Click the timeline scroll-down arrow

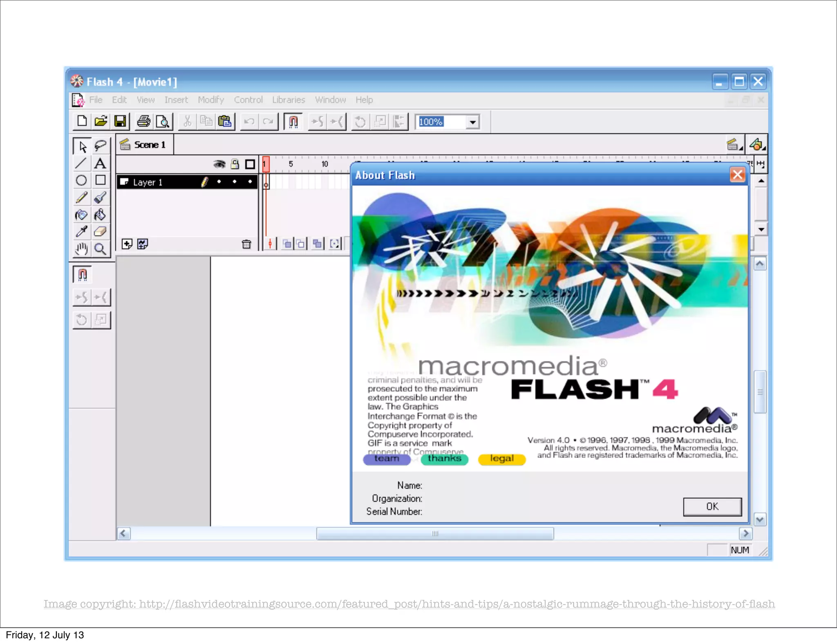[761, 229]
